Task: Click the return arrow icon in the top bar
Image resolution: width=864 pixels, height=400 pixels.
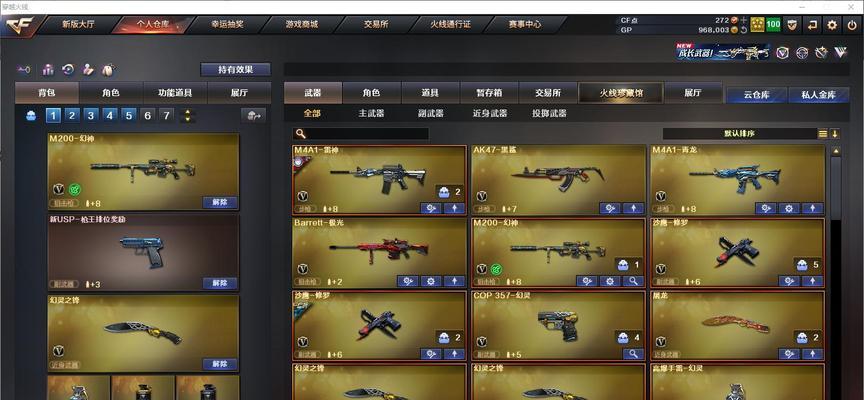Action: (x=812, y=25)
